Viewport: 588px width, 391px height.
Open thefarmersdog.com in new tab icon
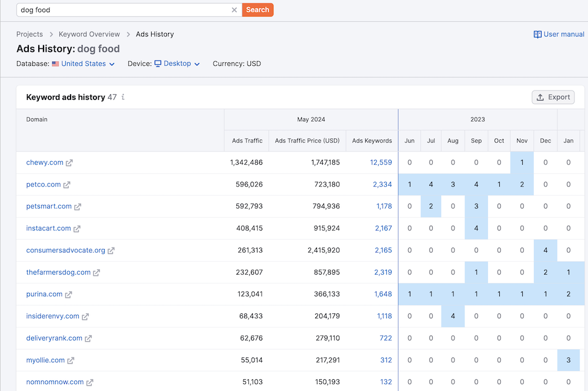coord(97,273)
